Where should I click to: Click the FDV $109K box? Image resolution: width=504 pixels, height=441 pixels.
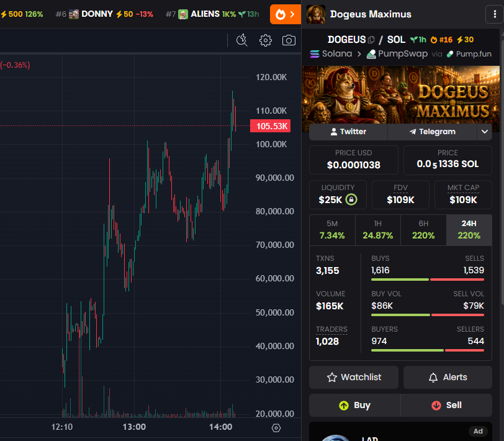tap(400, 195)
